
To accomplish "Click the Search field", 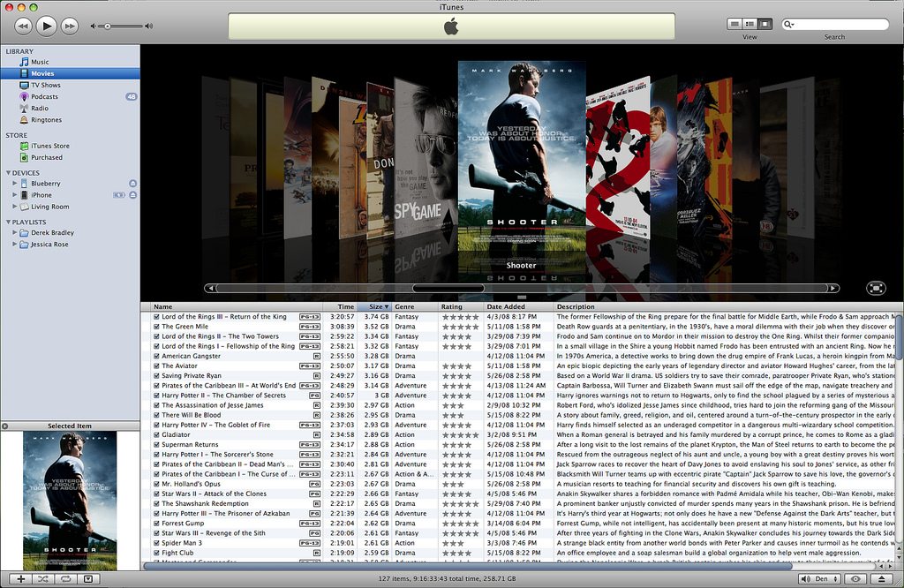I will pyautogui.click(x=835, y=24).
